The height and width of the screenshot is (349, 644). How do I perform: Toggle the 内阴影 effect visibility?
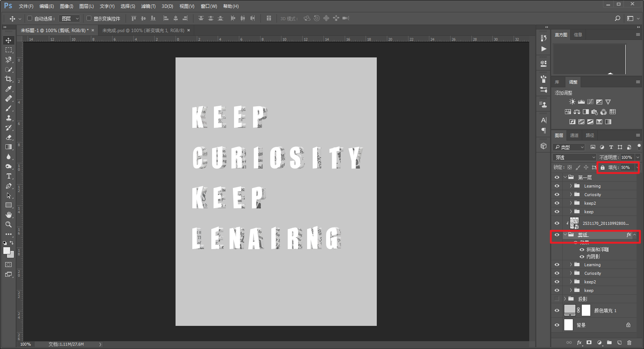click(x=582, y=257)
